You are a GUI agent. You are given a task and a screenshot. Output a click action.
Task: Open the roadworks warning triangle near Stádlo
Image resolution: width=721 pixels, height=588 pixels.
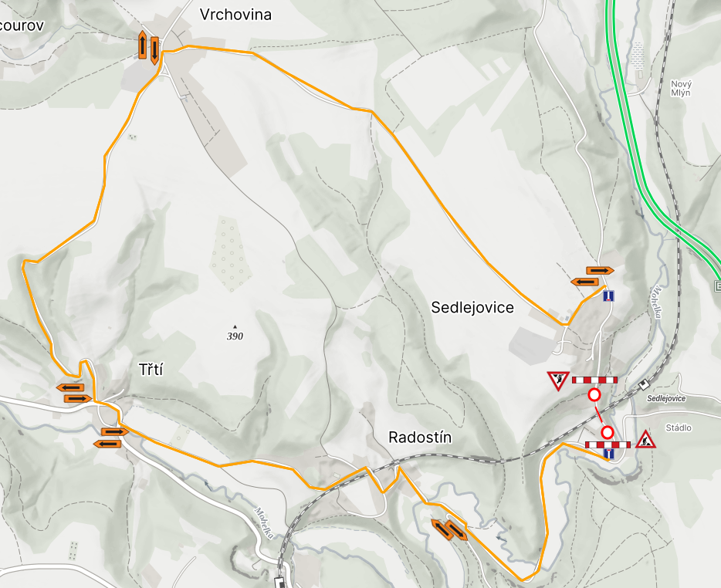click(645, 439)
